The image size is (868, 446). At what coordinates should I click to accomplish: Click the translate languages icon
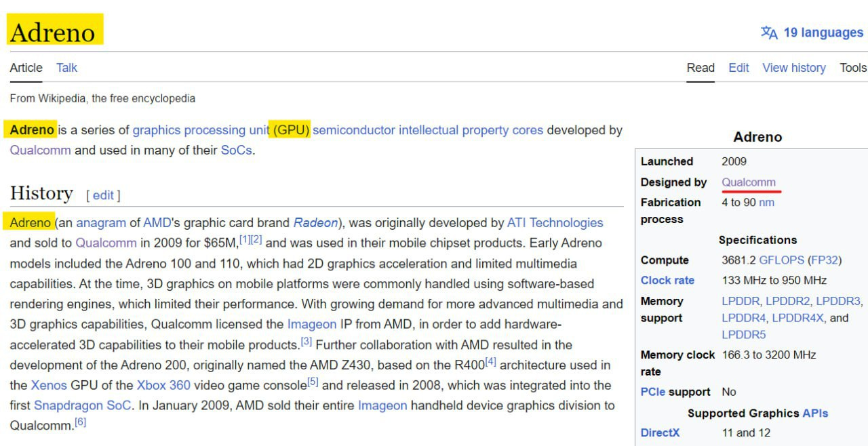(769, 33)
